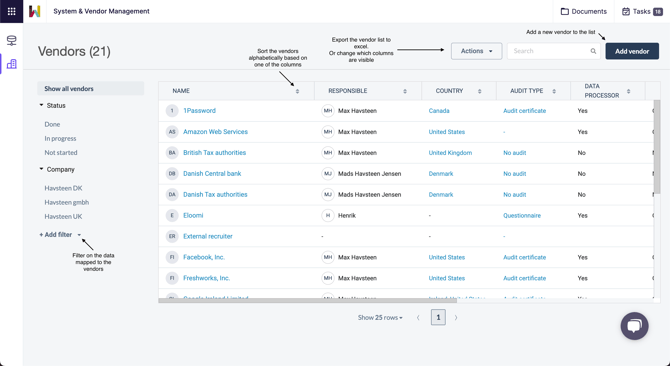This screenshot has height=366, width=670.
Task: Click the colorful W logo
Action: [35, 12]
